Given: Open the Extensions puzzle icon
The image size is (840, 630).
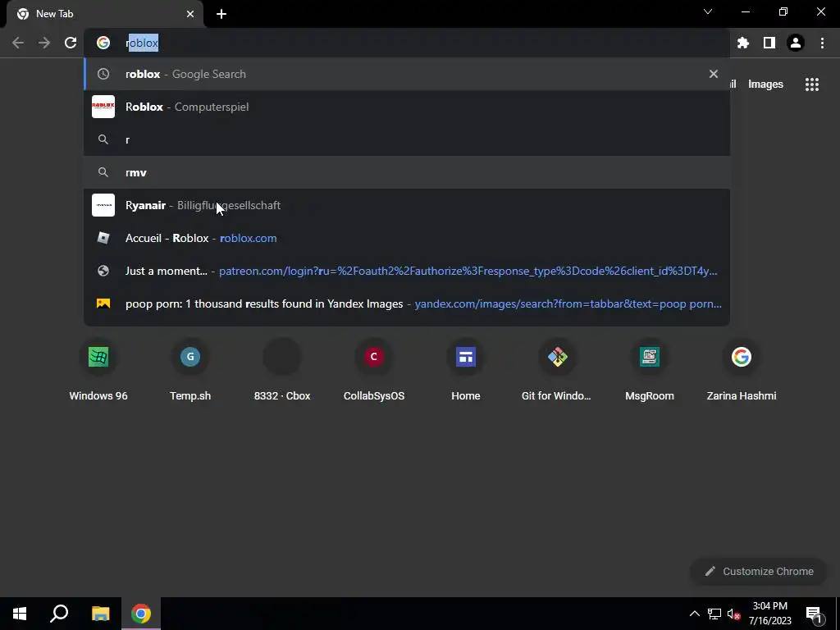Looking at the screenshot, I should 743,43.
